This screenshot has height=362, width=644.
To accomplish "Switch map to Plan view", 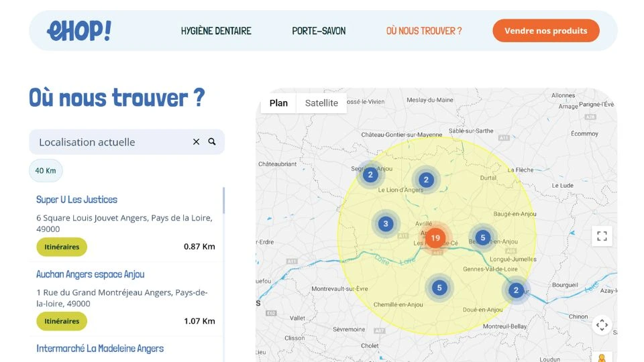I will coord(278,103).
